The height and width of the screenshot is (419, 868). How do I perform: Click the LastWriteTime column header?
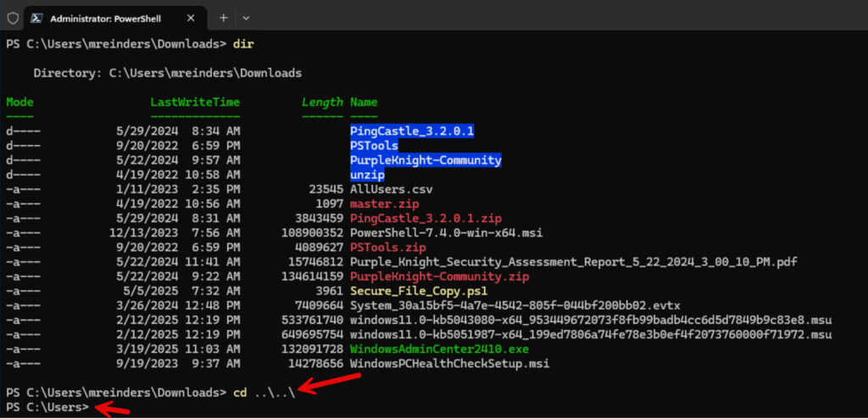point(196,102)
